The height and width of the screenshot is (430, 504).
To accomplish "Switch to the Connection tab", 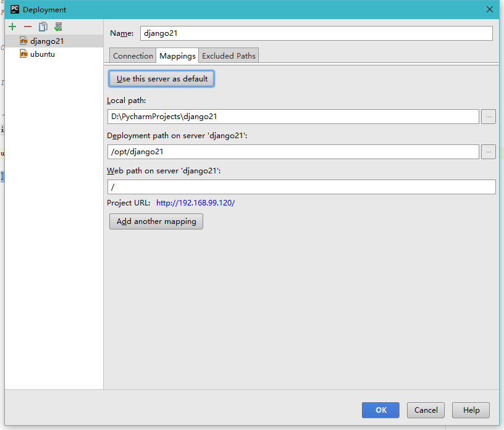I will (133, 56).
